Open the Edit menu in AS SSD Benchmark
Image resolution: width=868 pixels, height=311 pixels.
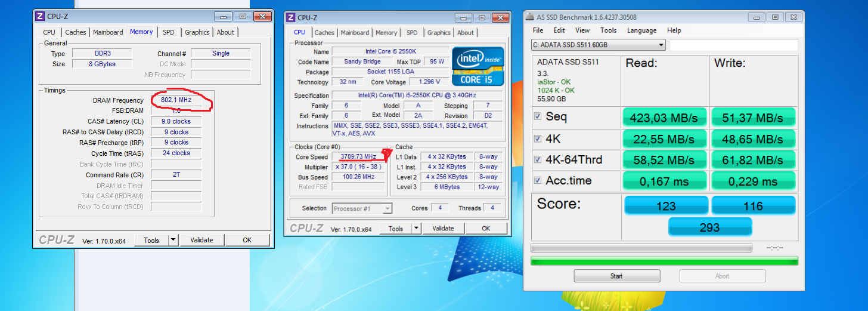click(x=559, y=30)
